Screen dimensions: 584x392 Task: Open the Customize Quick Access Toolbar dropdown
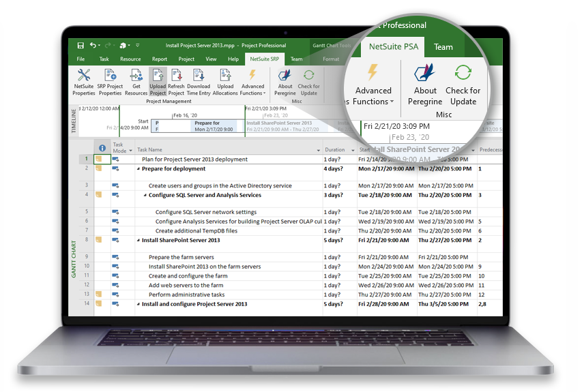(x=137, y=46)
